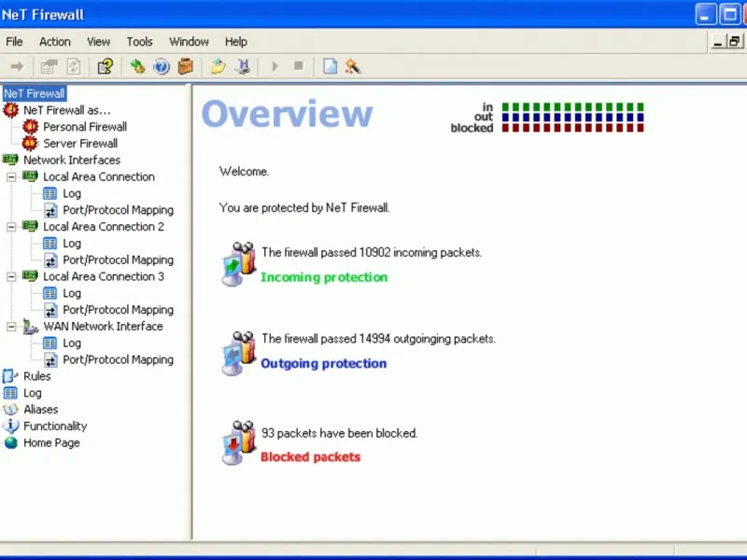Select the root NeT Firewall tree node
This screenshot has height=560, width=747.
(x=35, y=93)
